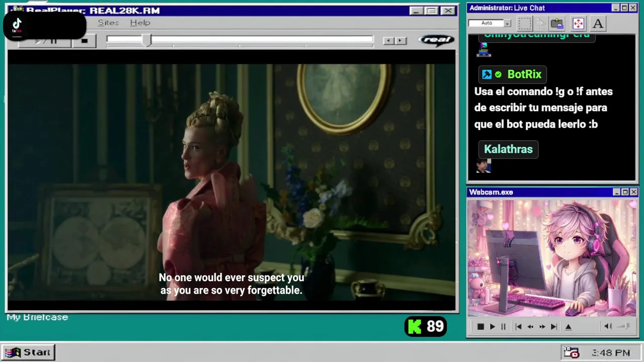Minimize the Webcam.exe window
The height and width of the screenshot is (362, 644).
(x=616, y=193)
